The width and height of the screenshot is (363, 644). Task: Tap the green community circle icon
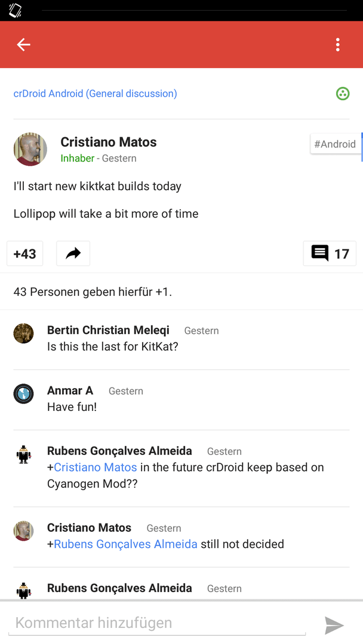coord(343,94)
